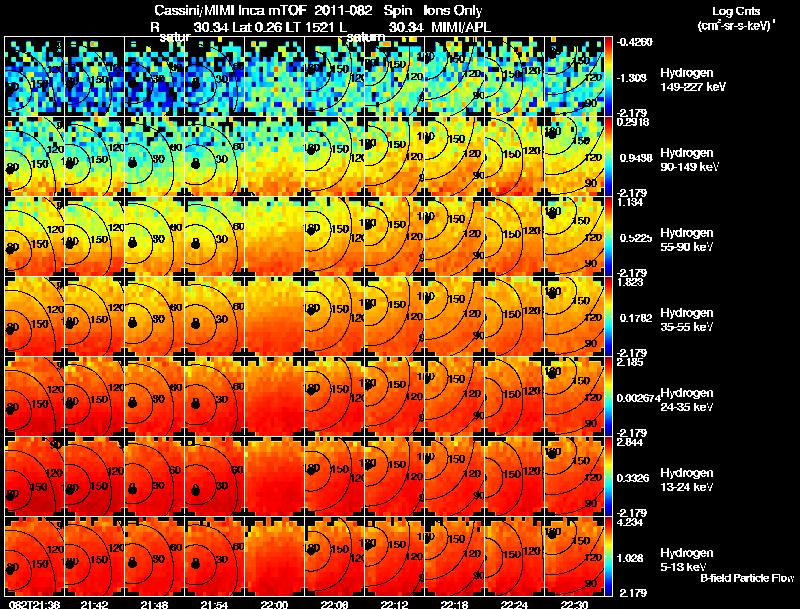Click the '0.3326' color scale value
This screenshot has width=800, height=609.
coord(633,478)
